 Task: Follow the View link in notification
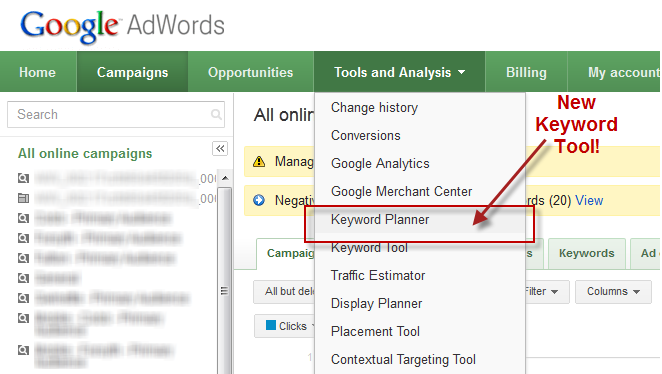tap(589, 200)
